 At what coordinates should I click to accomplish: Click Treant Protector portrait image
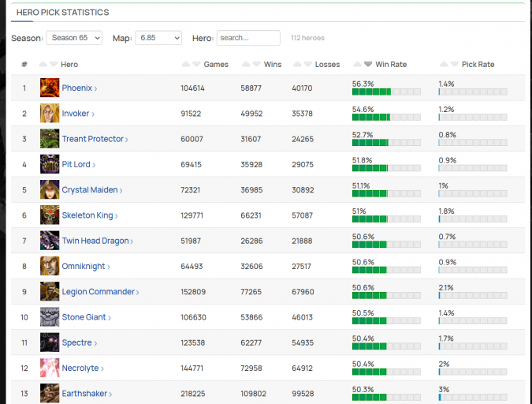pos(50,139)
